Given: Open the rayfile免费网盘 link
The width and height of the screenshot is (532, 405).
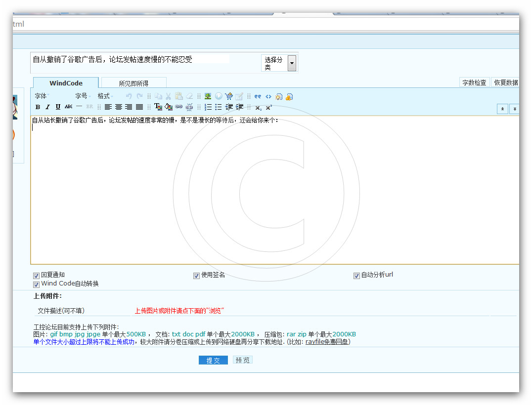Looking at the screenshot, I should coord(327,341).
